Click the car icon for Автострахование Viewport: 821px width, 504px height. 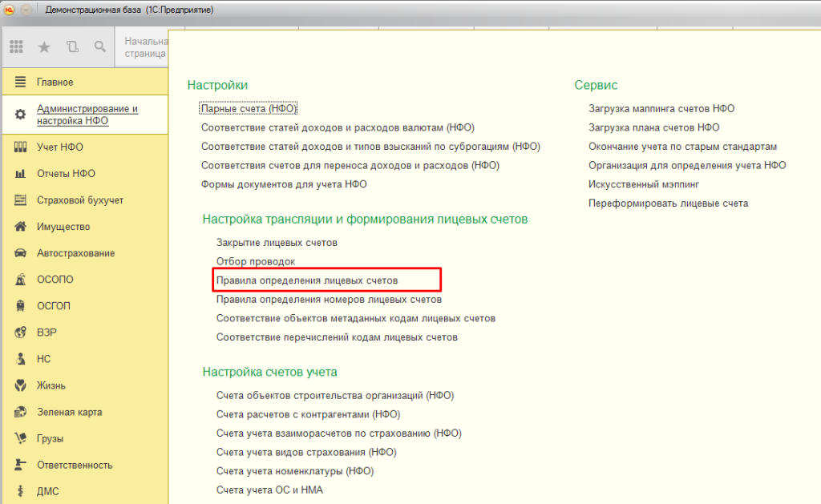(21, 253)
